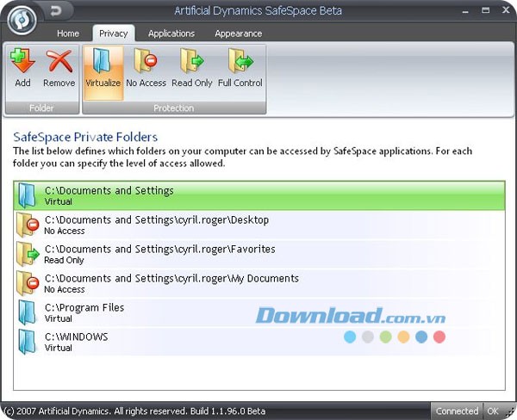Click the OK status button
Viewport: 517px width, 420px height.
[x=493, y=411]
